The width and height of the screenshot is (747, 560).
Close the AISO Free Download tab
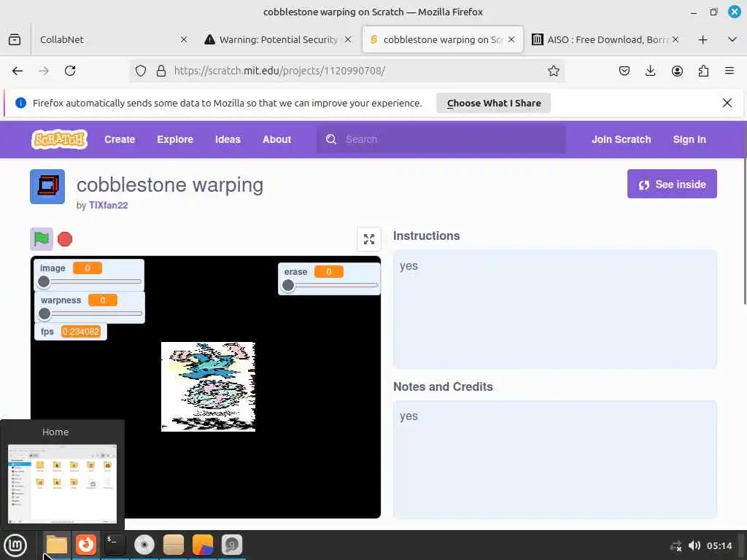pos(676,39)
